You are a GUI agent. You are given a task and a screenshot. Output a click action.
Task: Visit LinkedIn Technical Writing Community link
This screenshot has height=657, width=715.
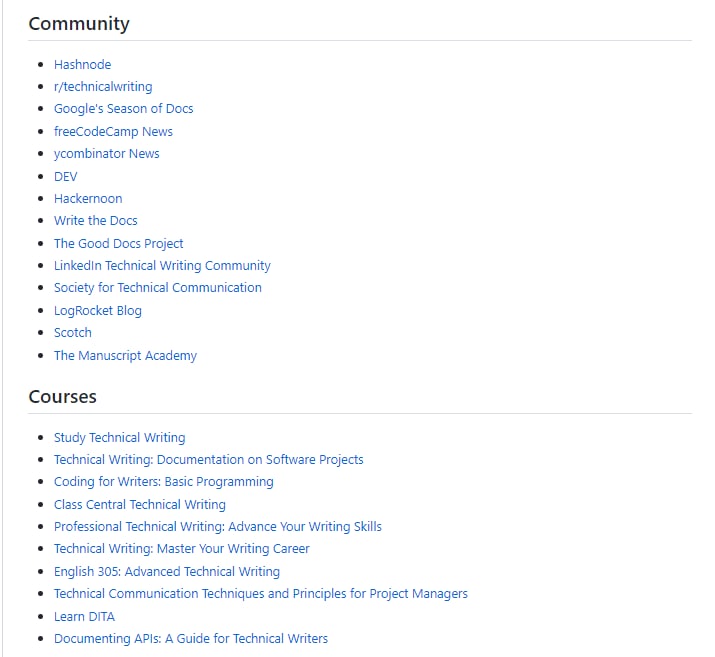162,266
